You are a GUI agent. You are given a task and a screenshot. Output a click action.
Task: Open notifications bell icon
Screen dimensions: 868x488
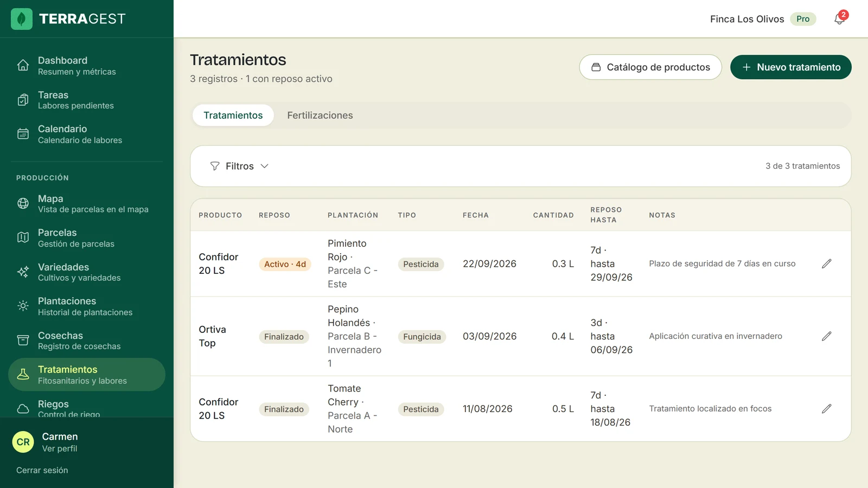(839, 19)
